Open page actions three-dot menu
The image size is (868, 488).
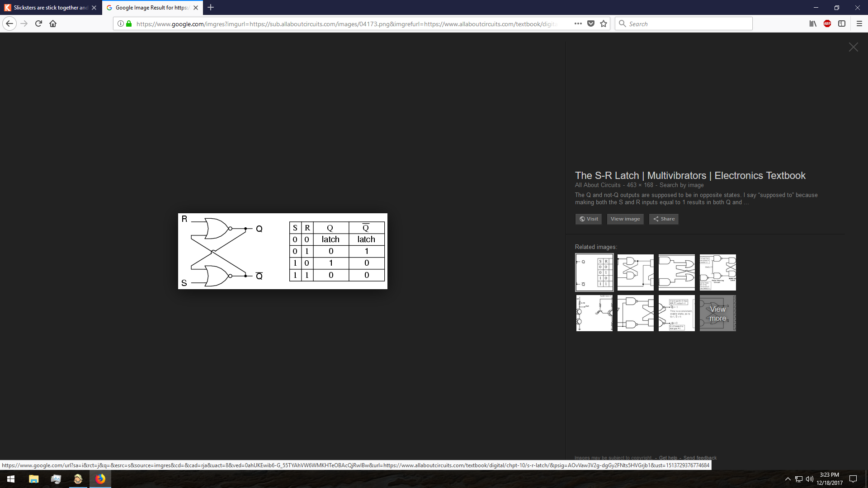coord(578,23)
